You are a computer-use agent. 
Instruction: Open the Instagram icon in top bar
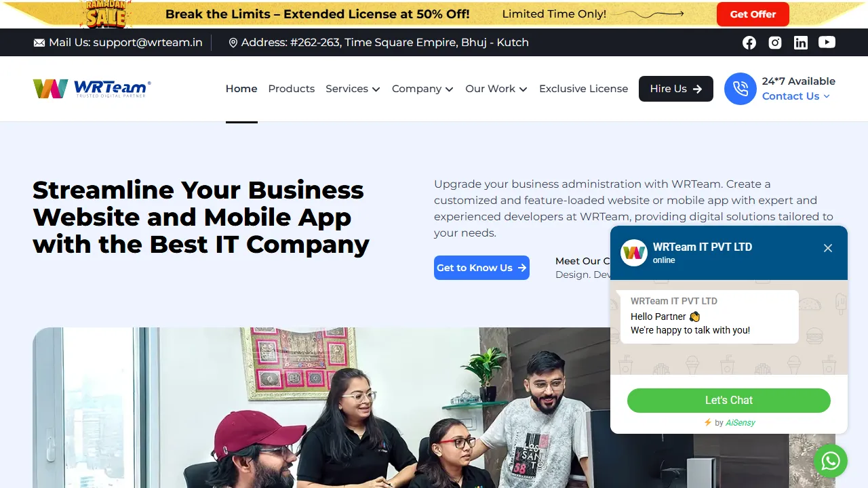[x=775, y=43]
